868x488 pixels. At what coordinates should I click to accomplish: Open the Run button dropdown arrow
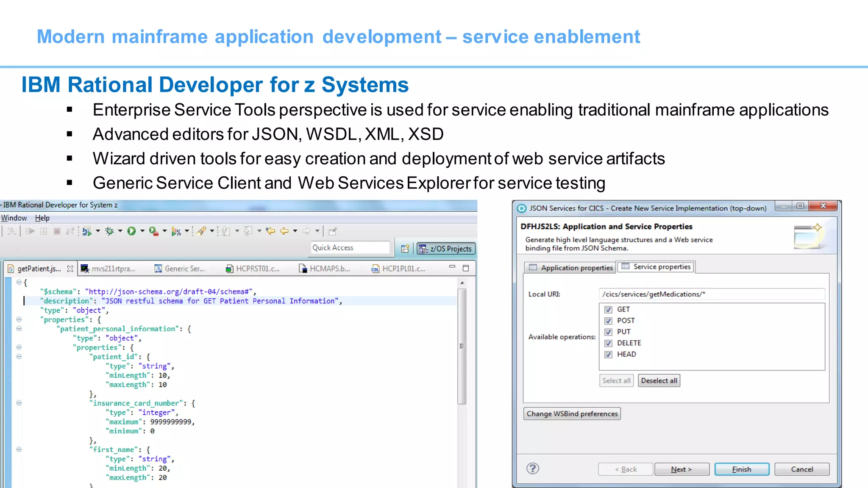[x=142, y=231]
